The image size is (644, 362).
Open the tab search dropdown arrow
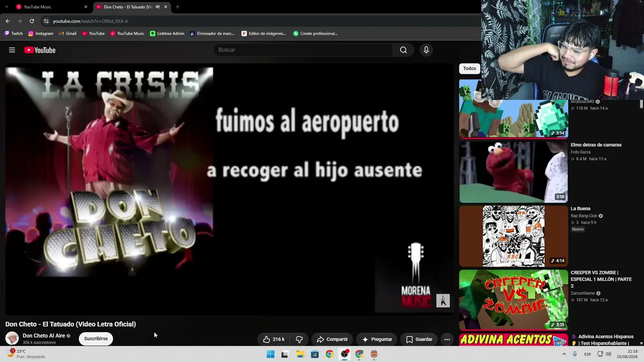(x=7, y=7)
